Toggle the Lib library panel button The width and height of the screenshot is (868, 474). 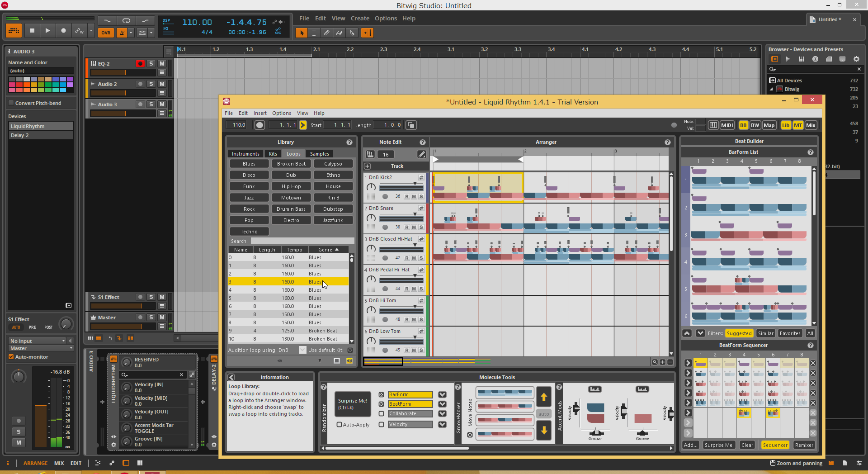pyautogui.click(x=786, y=125)
